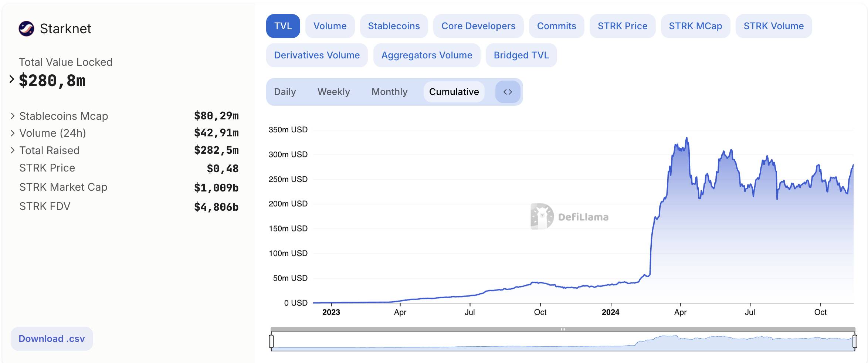Click the STRK Market Cap label
The image size is (868, 363).
pos(63,187)
